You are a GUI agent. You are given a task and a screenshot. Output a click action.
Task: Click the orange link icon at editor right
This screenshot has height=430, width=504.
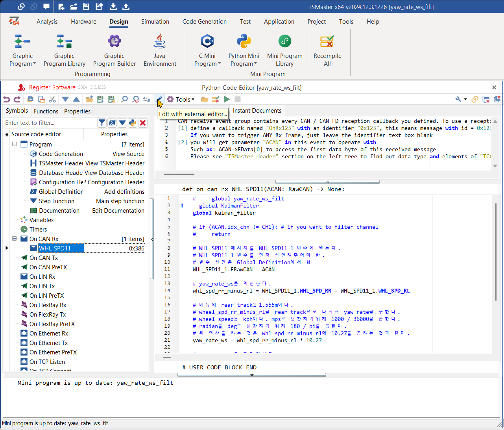(475, 100)
